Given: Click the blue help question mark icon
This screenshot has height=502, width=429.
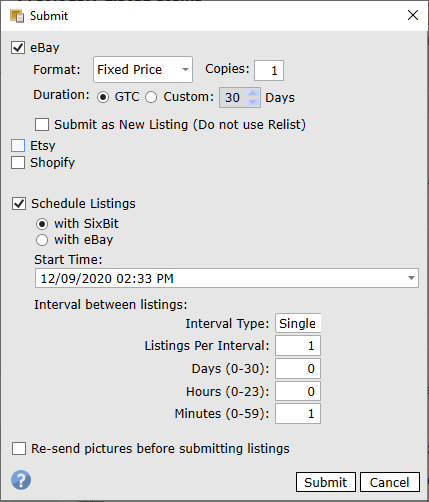Looking at the screenshot, I should 21,480.
